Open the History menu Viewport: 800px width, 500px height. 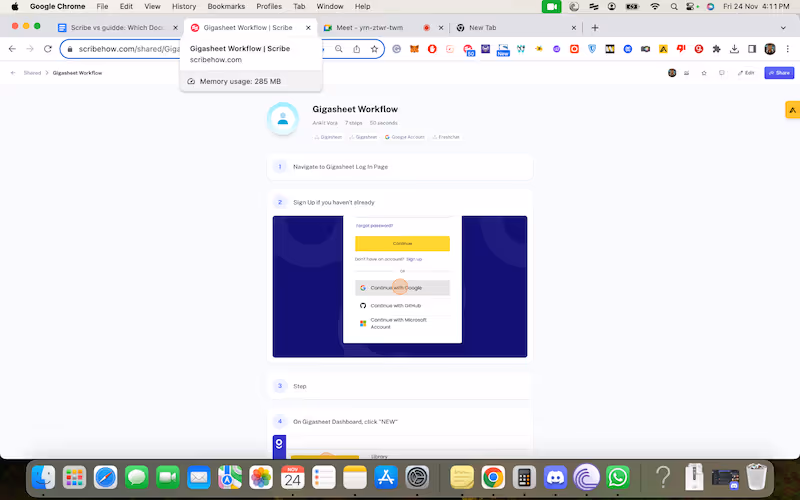click(x=184, y=7)
